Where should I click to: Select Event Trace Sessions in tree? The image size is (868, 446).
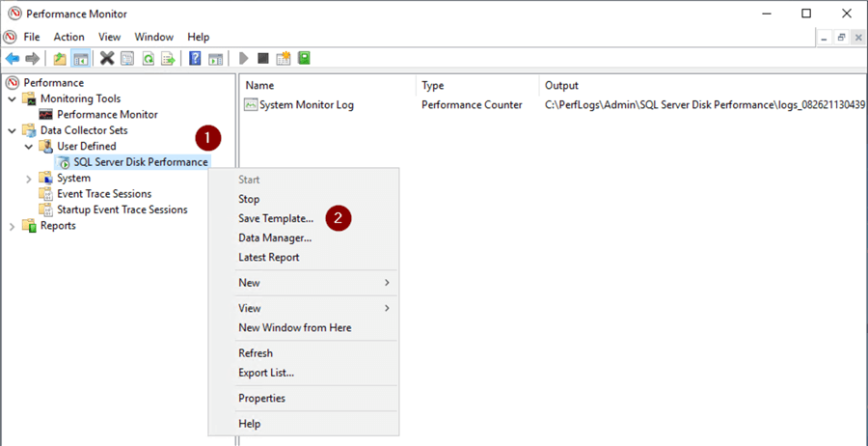pyautogui.click(x=104, y=194)
